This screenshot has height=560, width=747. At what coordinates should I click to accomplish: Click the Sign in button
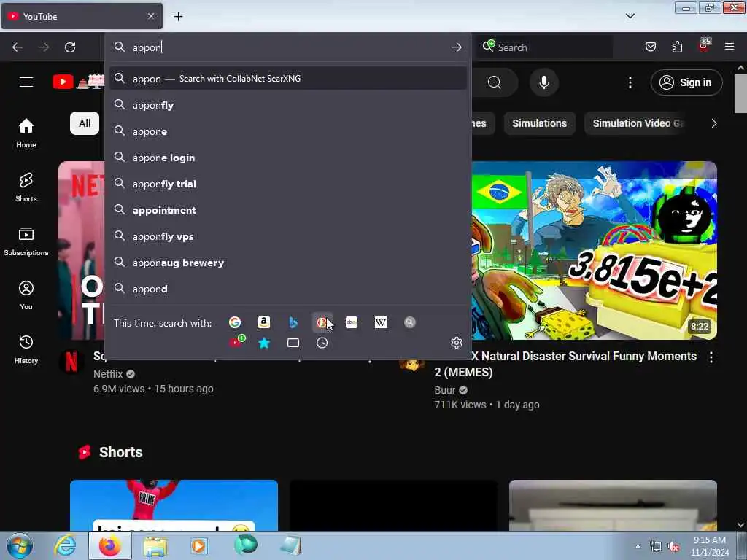pyautogui.click(x=686, y=82)
